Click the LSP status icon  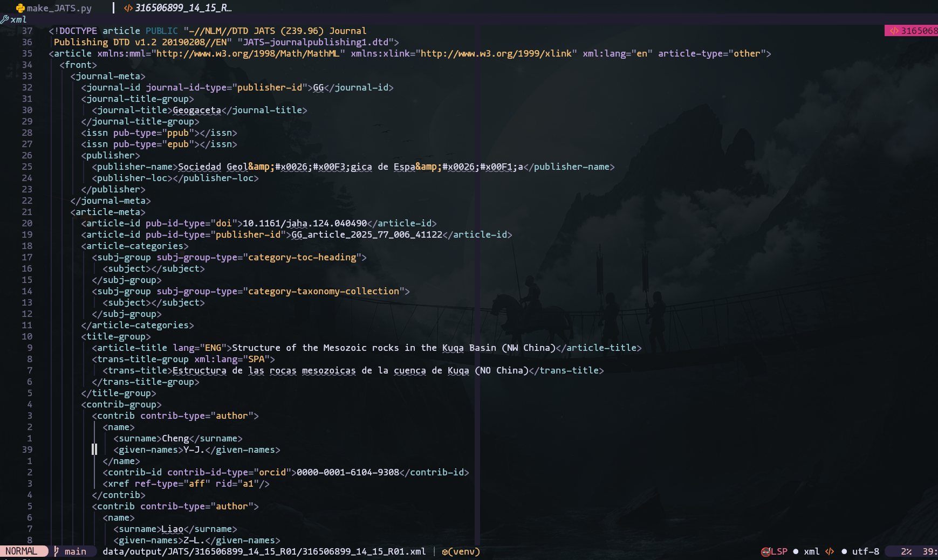[x=765, y=551]
